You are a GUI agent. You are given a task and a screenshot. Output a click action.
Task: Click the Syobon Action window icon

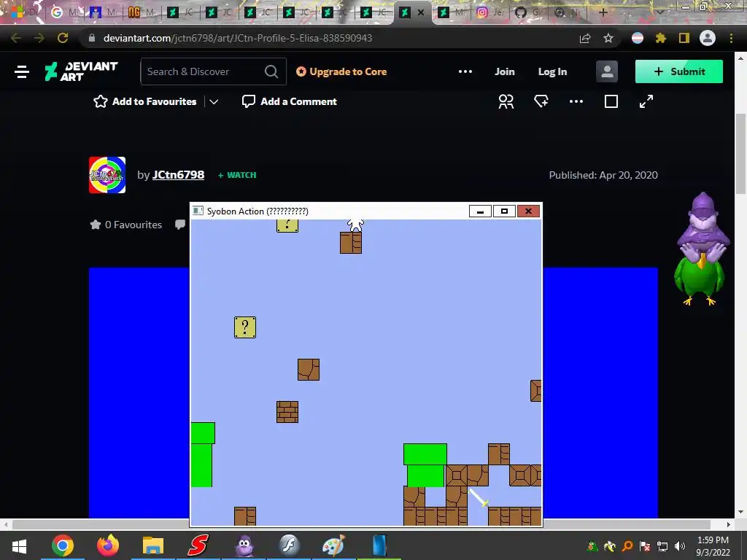198,211
